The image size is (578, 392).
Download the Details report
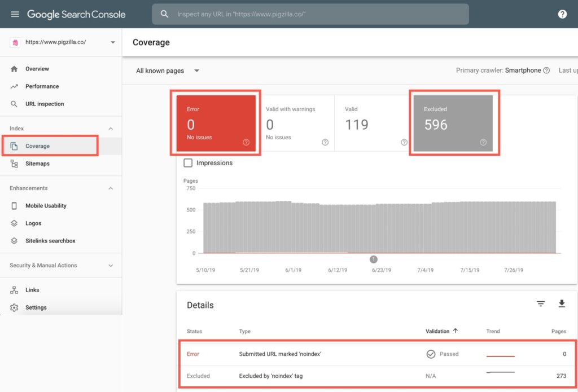coord(562,304)
